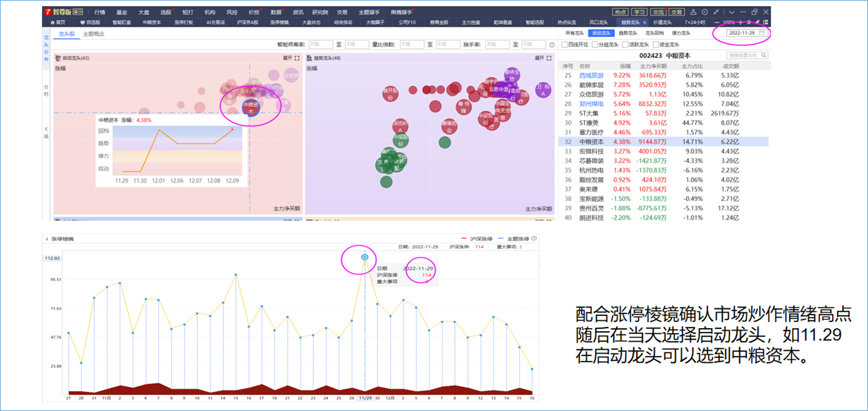Enable the 分歧龙头 checkbox
Screen dimensions: 868x411
tap(595, 44)
